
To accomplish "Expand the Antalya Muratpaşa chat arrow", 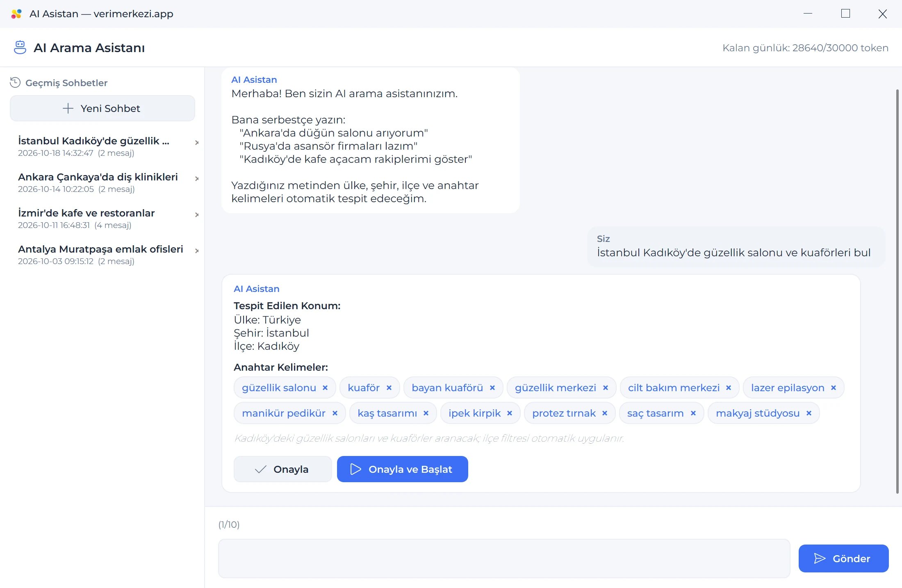I will point(197,251).
